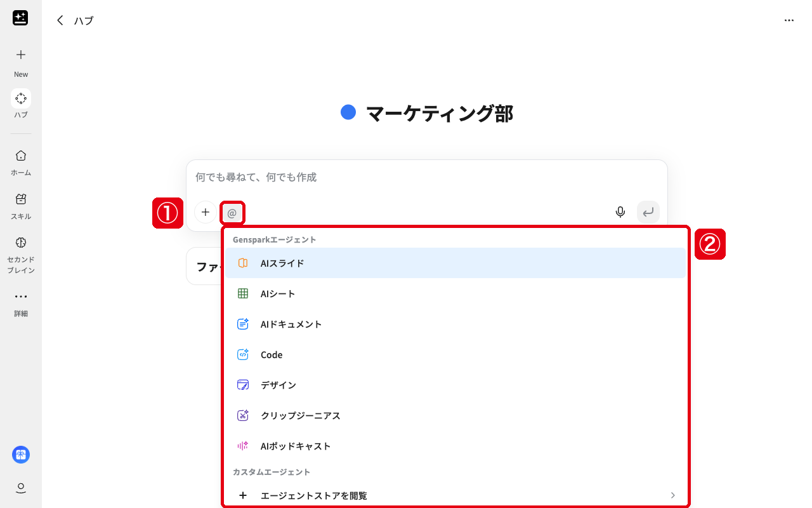
Task: Select AIポッドキャスト agent
Action: tap(455, 446)
